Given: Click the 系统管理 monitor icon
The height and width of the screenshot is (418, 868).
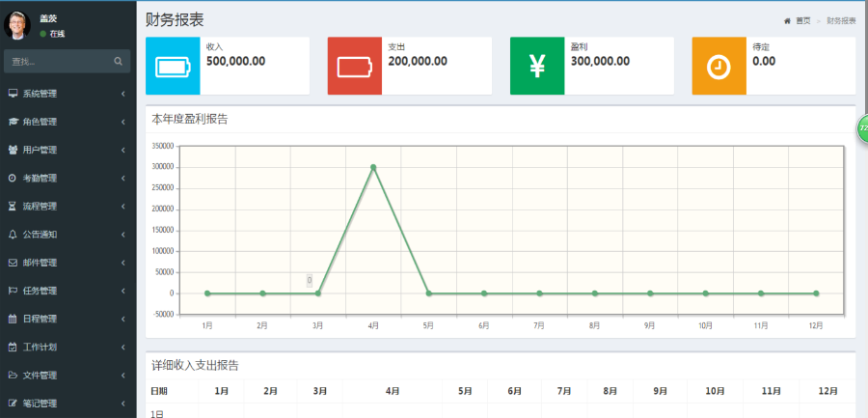Looking at the screenshot, I should click(13, 94).
